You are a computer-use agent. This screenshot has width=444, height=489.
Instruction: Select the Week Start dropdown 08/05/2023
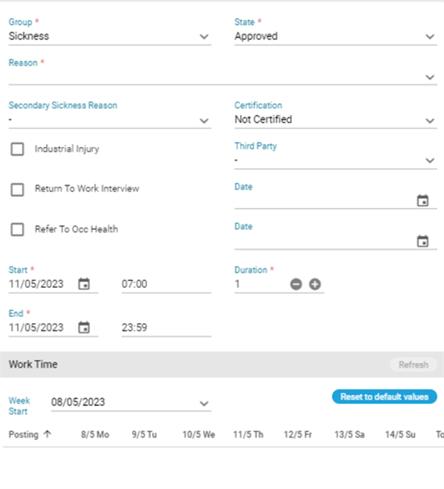point(131,403)
